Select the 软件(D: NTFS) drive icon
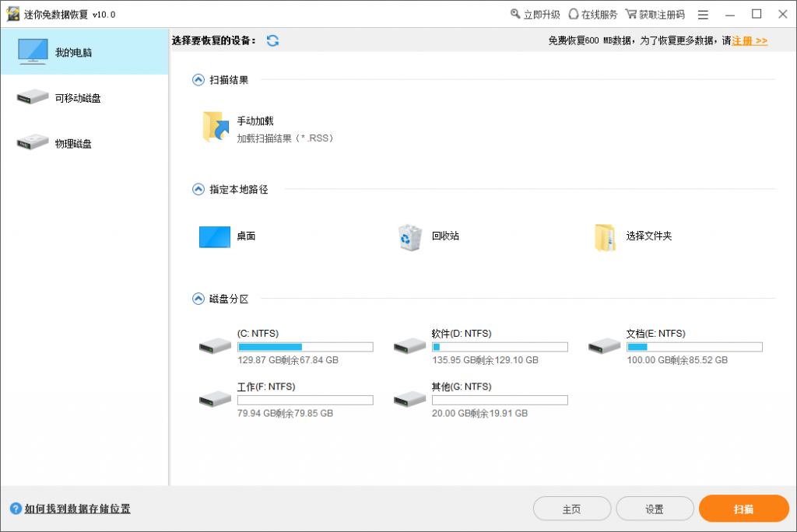797x532 pixels. (409, 347)
